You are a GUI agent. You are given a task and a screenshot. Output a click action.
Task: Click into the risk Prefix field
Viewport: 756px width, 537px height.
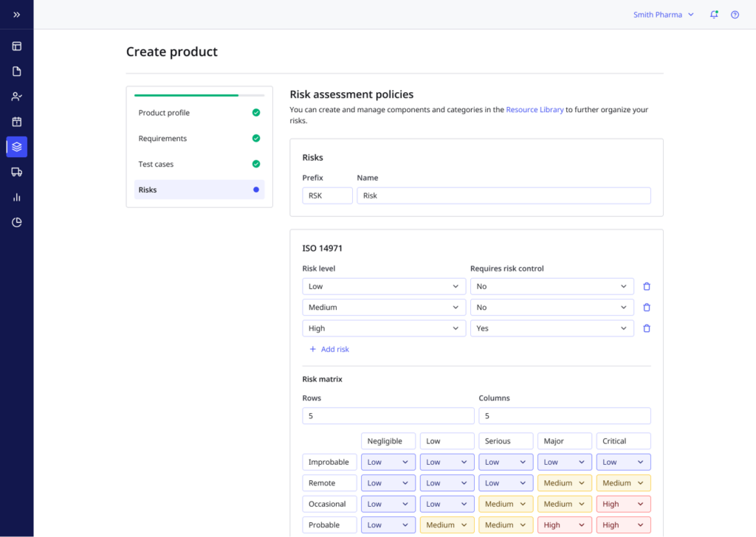[x=327, y=195]
